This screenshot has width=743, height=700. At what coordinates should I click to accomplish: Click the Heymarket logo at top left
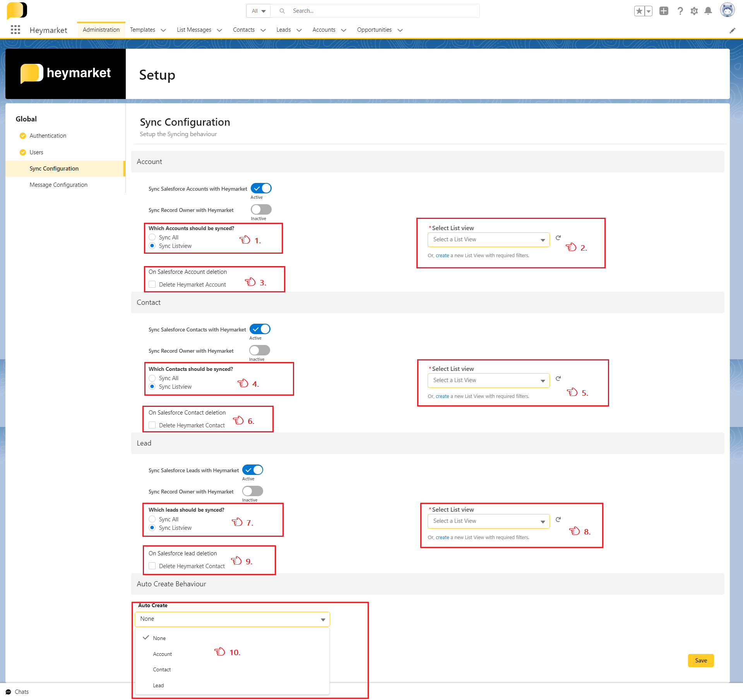(17, 10)
